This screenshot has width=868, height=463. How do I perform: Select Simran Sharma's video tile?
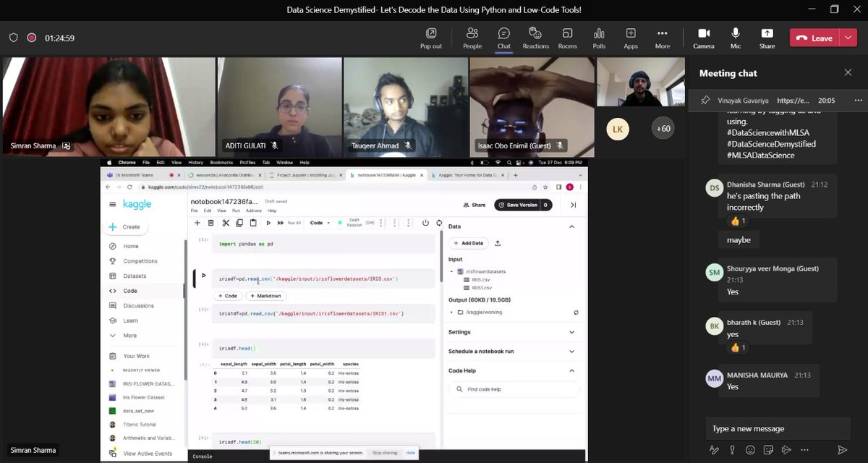(109, 106)
